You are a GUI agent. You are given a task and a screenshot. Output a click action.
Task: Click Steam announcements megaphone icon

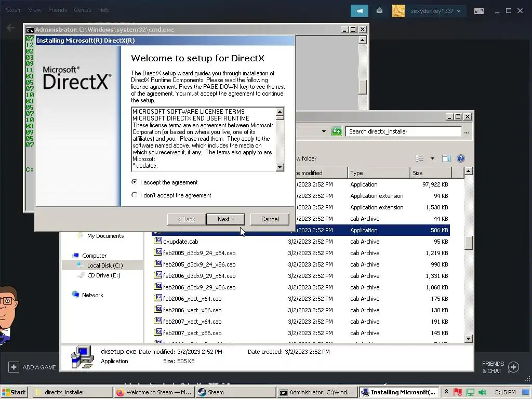coord(360,11)
